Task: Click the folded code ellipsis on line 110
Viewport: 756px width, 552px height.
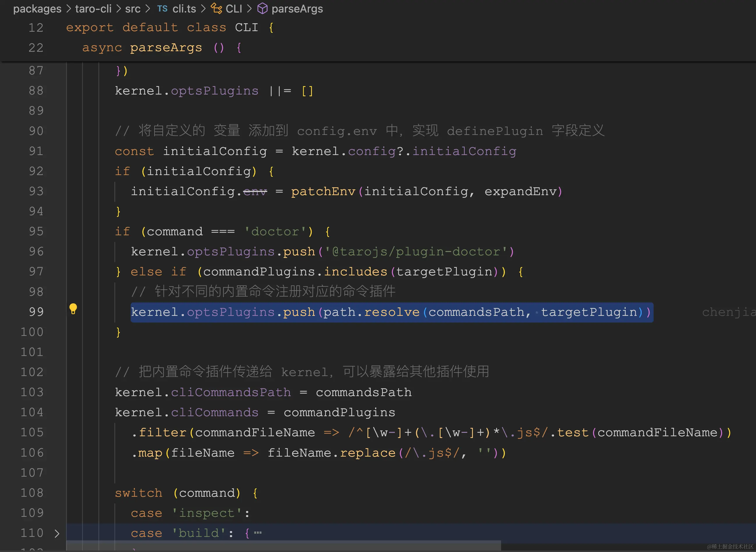Action: coord(258,533)
